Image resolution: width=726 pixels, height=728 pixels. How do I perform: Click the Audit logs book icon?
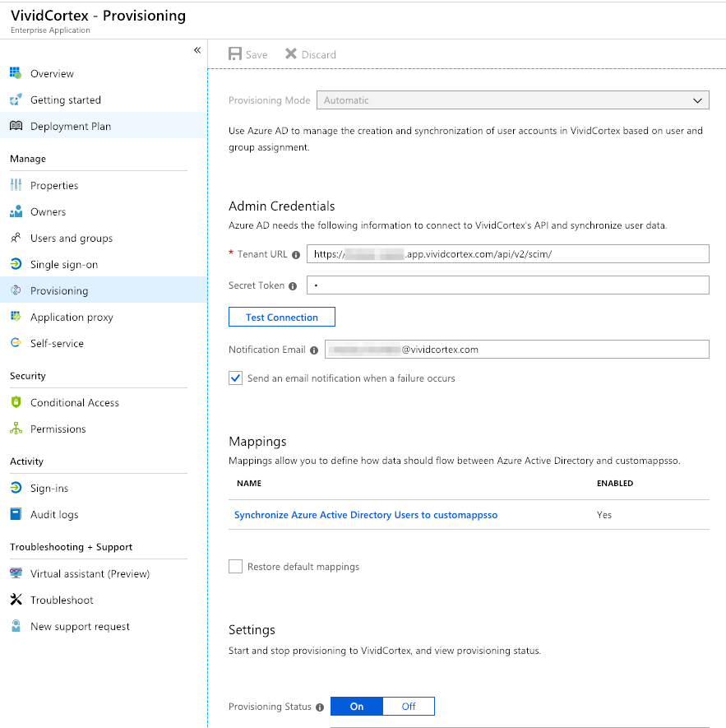(16, 514)
